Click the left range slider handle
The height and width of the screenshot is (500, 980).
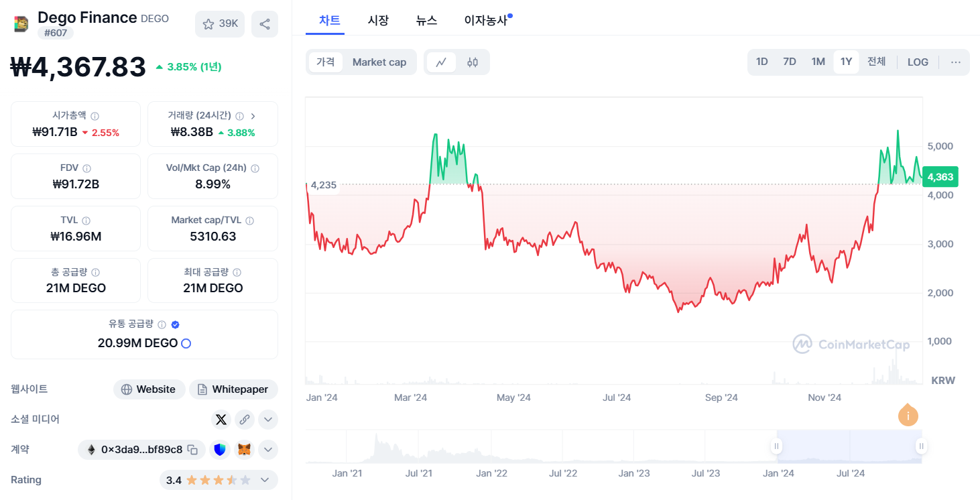777,446
